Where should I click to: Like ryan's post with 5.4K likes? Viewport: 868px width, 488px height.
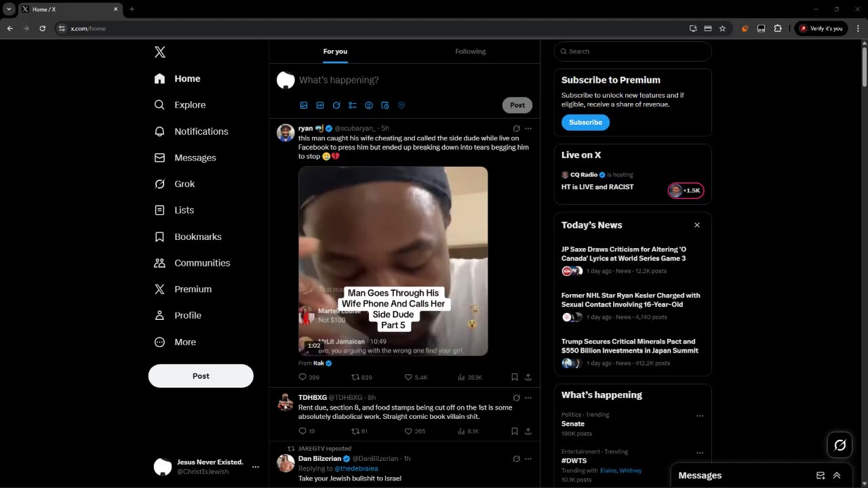coord(416,377)
